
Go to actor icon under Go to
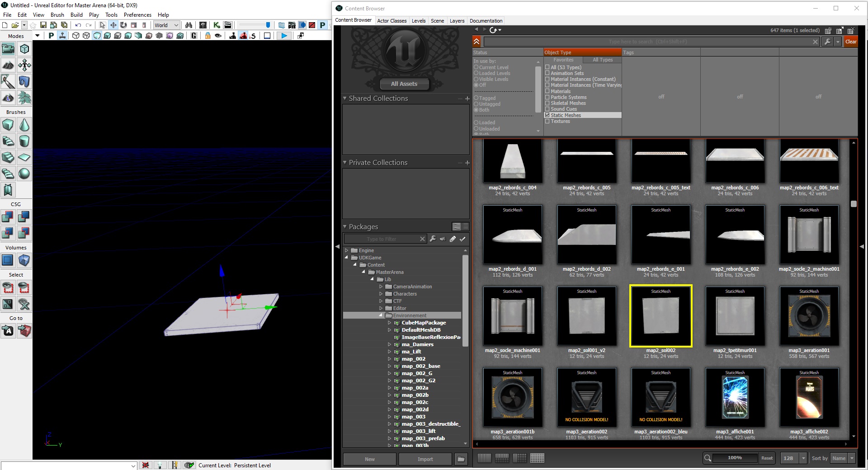click(8, 331)
